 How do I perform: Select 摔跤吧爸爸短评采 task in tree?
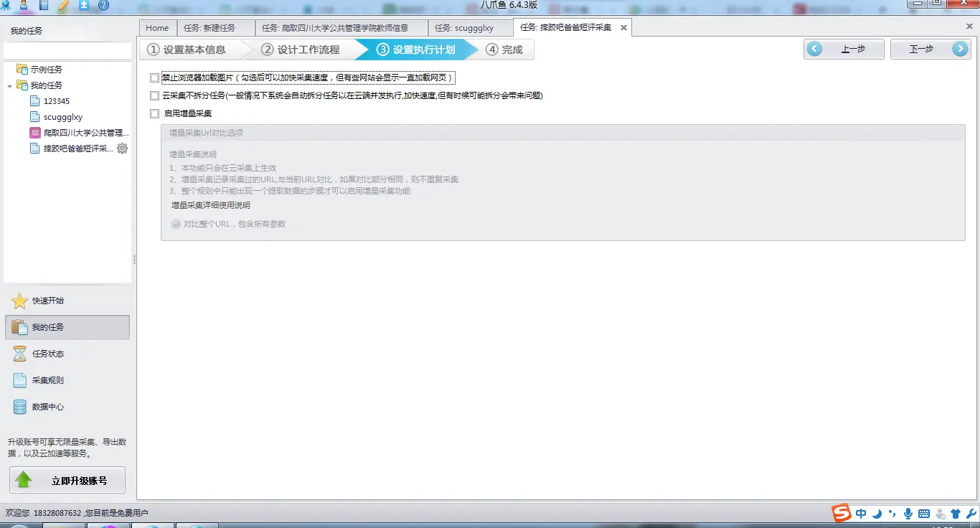tap(78, 148)
